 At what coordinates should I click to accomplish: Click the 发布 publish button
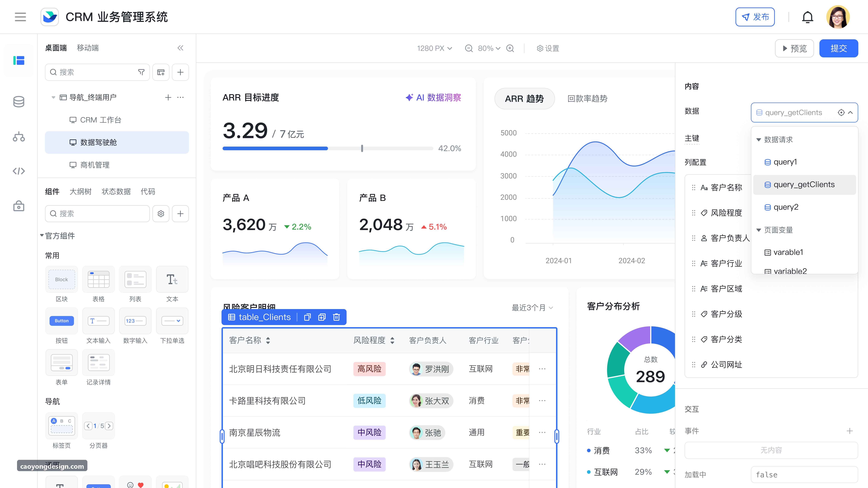(755, 17)
